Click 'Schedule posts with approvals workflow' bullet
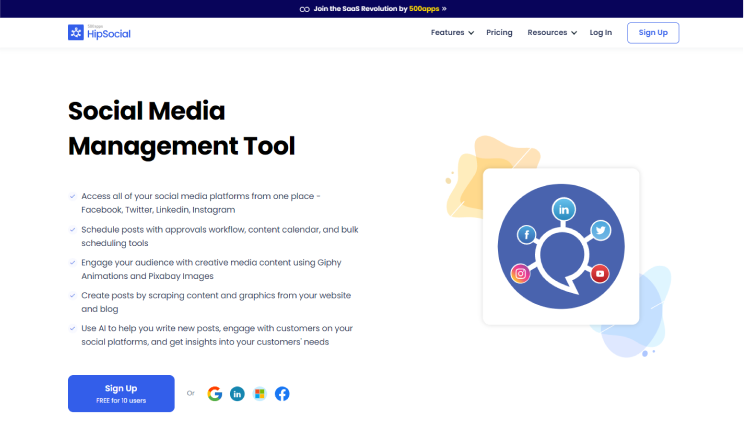This screenshot has width=744, height=423. tap(220, 236)
